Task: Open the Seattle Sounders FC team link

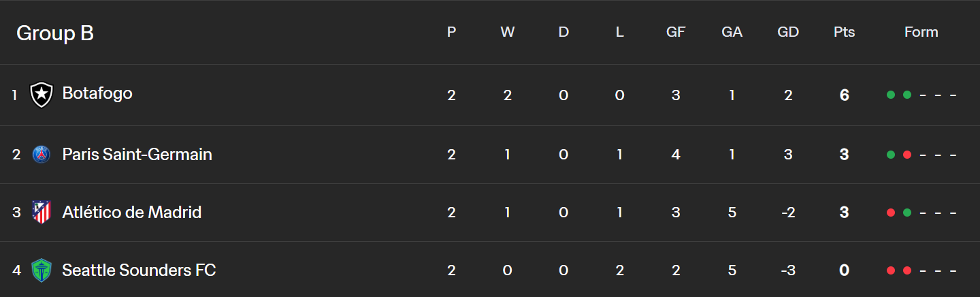Action: 139,270
